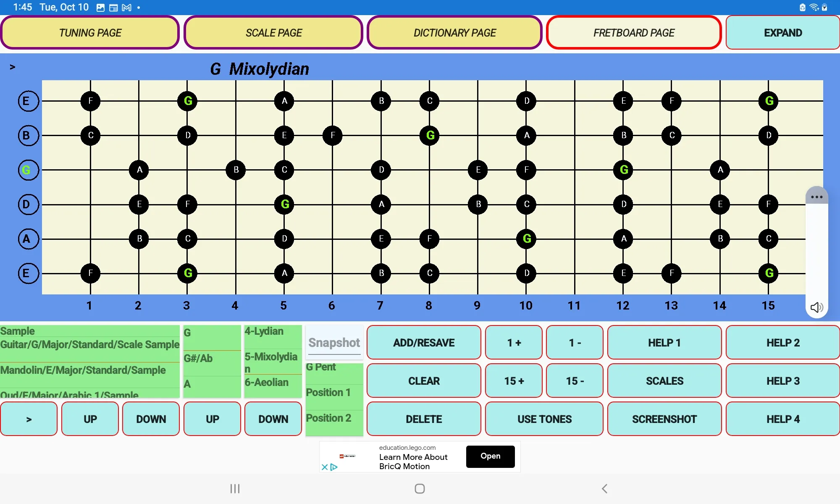Tap the A open string circle
The height and width of the screenshot is (504, 840).
click(x=28, y=239)
